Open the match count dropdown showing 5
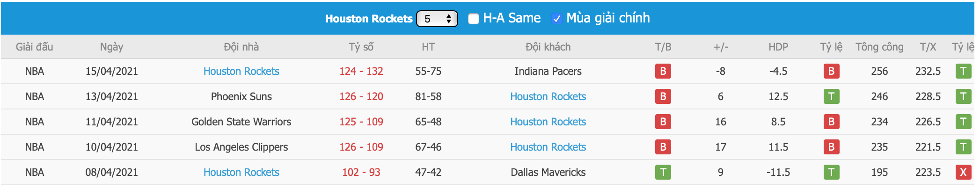 pyautogui.click(x=437, y=19)
